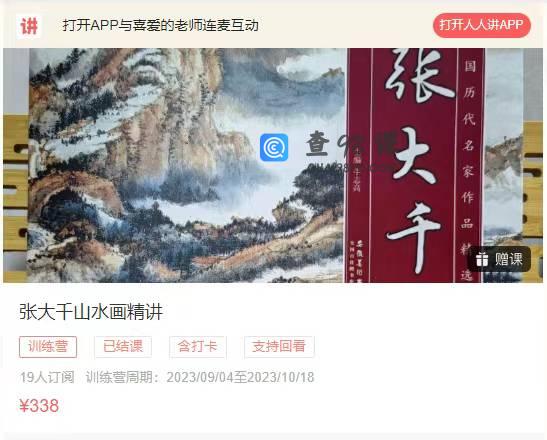Click the 打开APP与喜爱的老师连麦互动 banner text
The width and height of the screenshot is (547, 440).
coord(160,25)
